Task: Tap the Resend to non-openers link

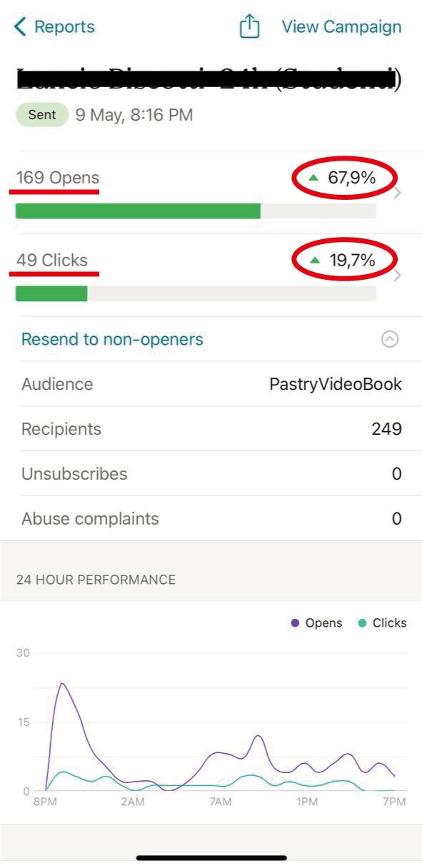Action: 112,339
